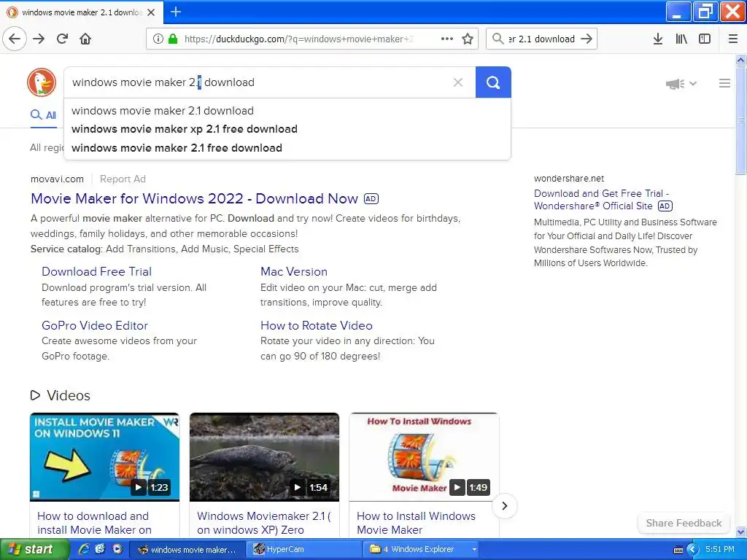
Task: Run search with blue magnifier button
Action: 493,82
